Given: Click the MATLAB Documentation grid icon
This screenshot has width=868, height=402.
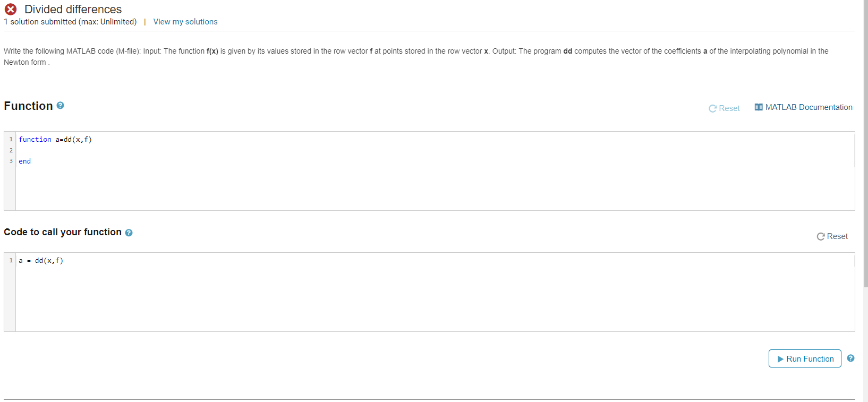Looking at the screenshot, I should [759, 107].
